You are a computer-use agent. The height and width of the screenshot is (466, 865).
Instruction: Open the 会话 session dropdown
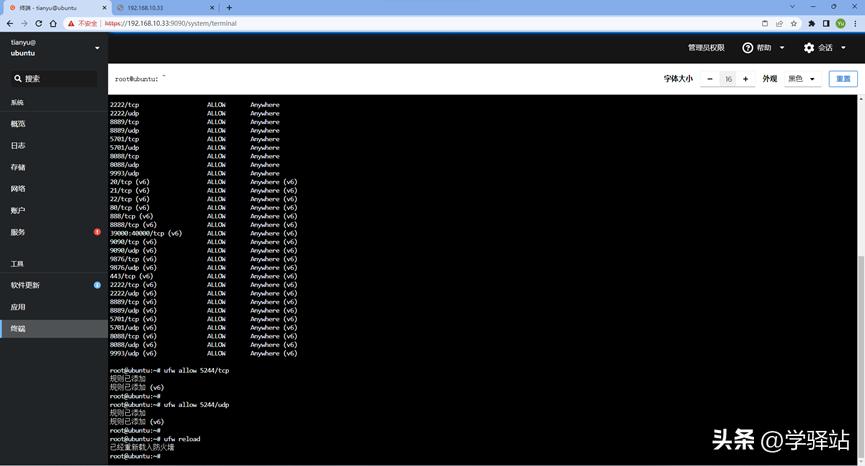[x=825, y=48]
